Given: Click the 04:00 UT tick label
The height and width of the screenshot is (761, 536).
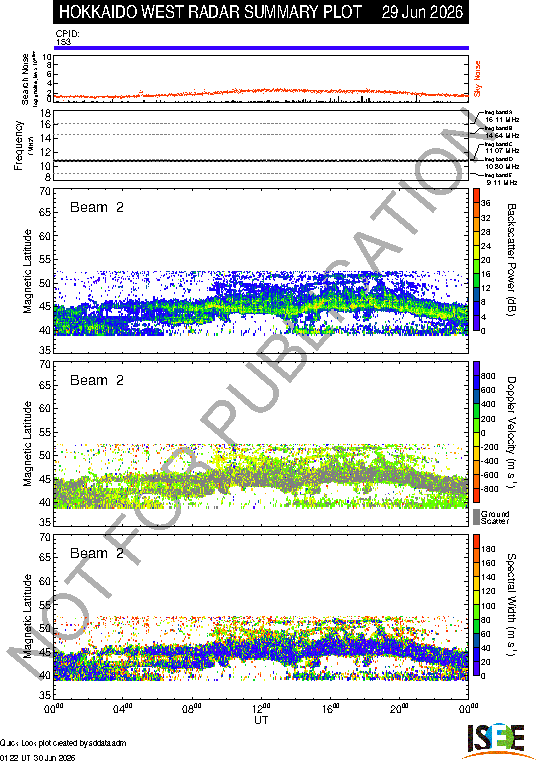Looking at the screenshot, I should pos(123,709).
